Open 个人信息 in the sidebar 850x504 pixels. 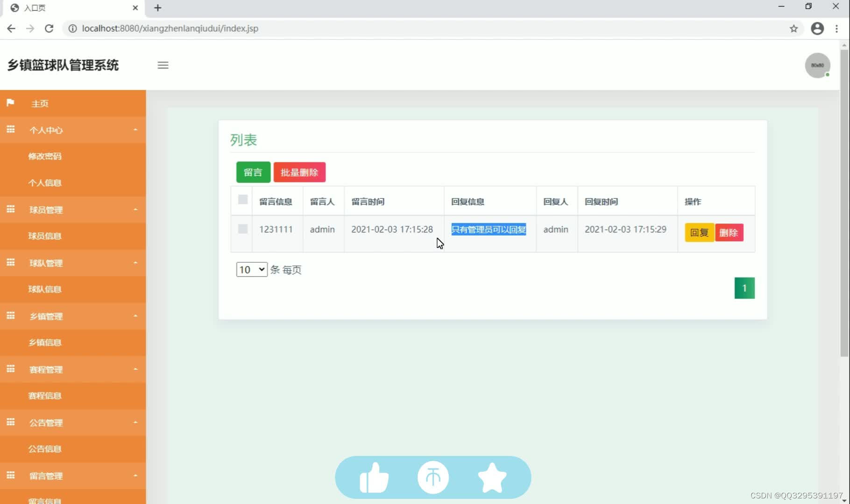pyautogui.click(x=45, y=183)
